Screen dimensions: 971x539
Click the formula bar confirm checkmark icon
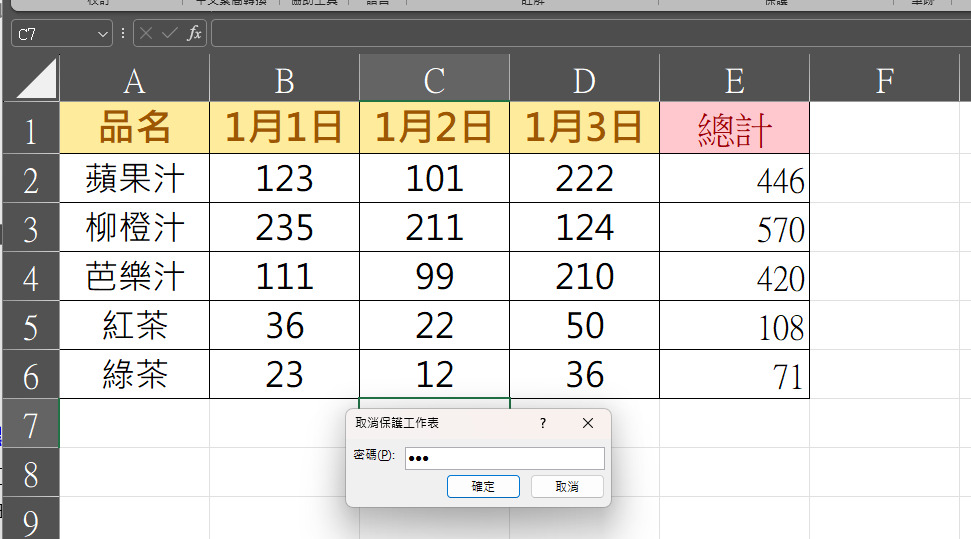click(x=170, y=33)
